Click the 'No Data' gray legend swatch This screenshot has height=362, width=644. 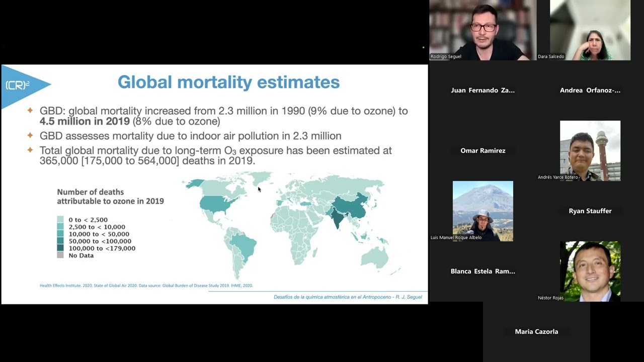tap(60, 255)
